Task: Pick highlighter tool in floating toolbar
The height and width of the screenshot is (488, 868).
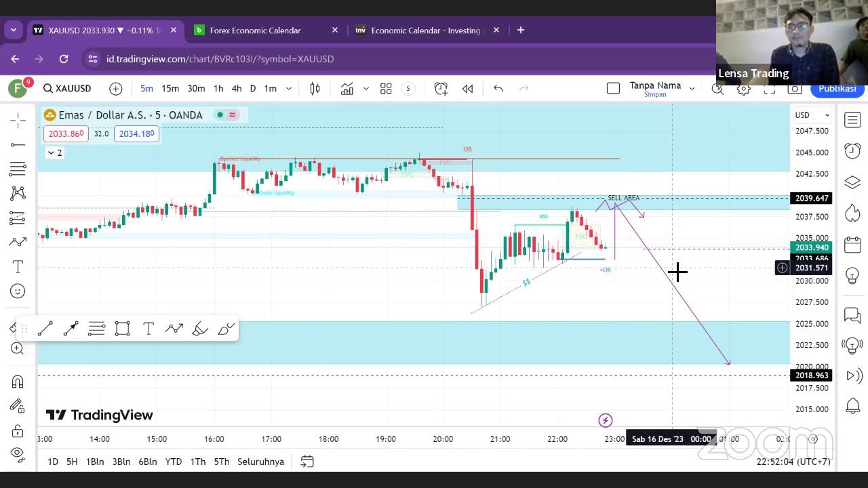Action: 200,329
